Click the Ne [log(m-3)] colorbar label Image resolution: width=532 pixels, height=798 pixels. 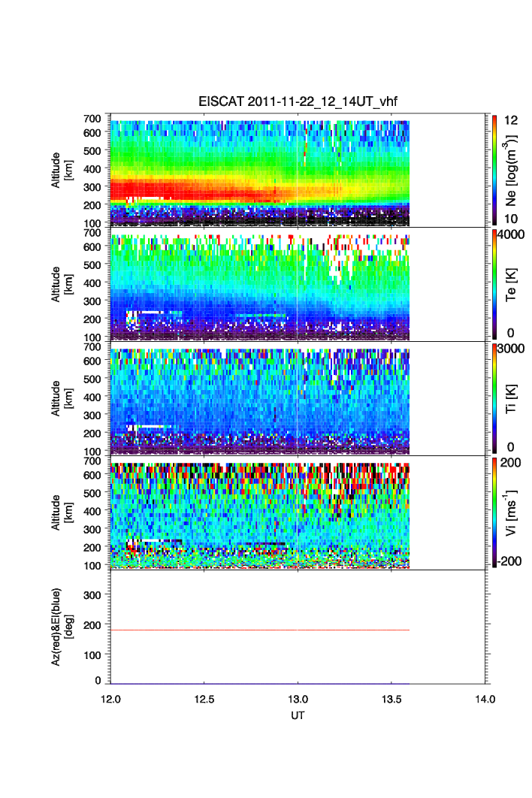(511, 170)
